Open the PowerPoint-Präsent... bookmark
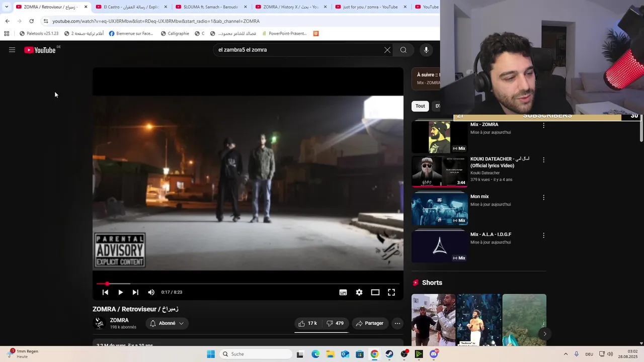Screen dimensions: 644x362 [284, 34]
